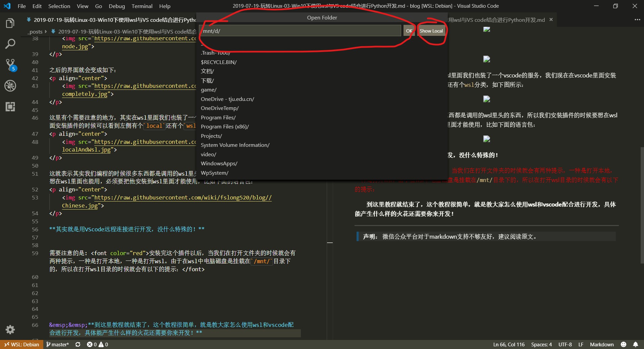Open the Edit menu
The image size is (644, 349).
coord(37,6)
